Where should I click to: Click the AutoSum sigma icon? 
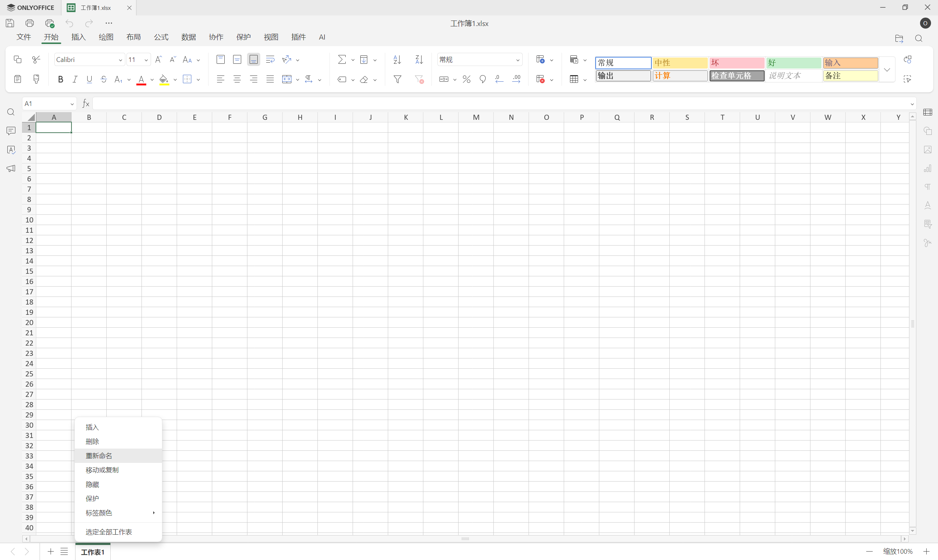(342, 60)
